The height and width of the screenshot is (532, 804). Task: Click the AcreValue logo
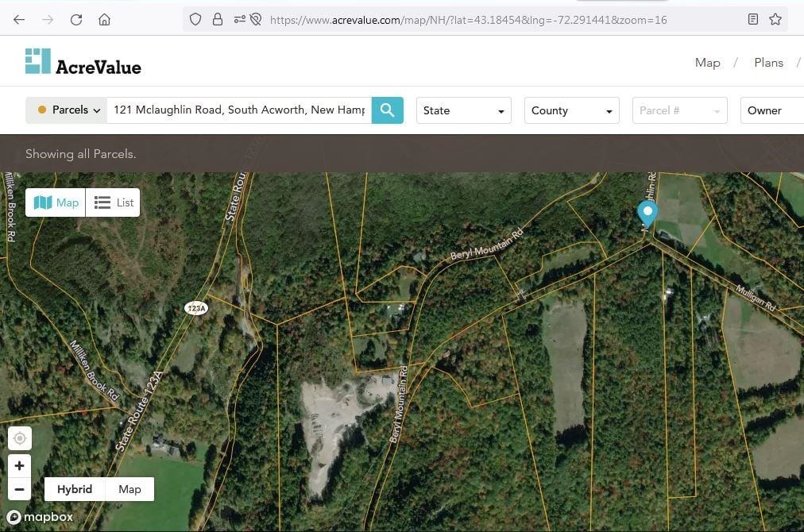83,62
